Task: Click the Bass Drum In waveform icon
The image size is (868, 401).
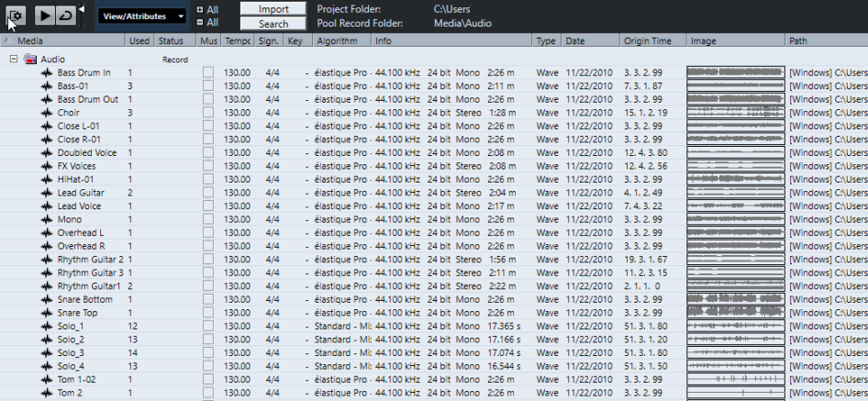Action: (47, 72)
